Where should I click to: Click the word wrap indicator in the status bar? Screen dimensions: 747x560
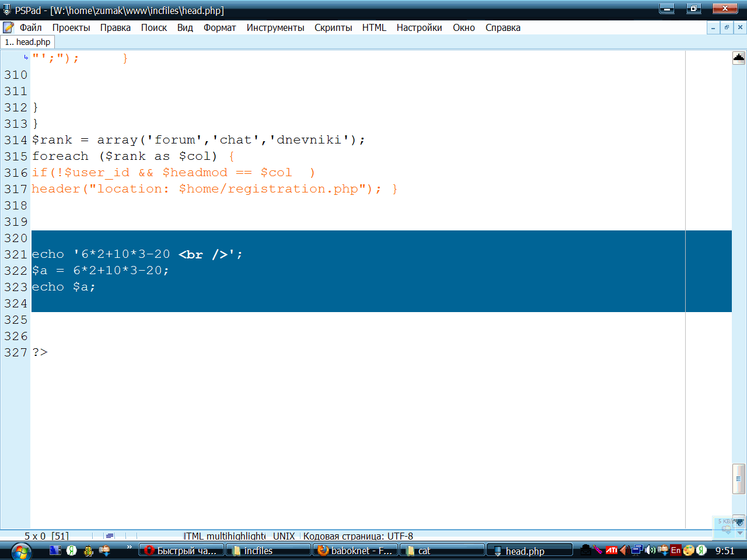(110, 535)
